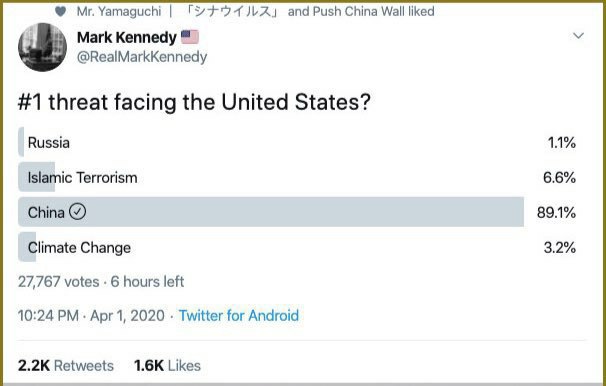Image resolution: width=606 pixels, height=386 pixels.
Task: Select the Russia poll option
Action: (297, 142)
